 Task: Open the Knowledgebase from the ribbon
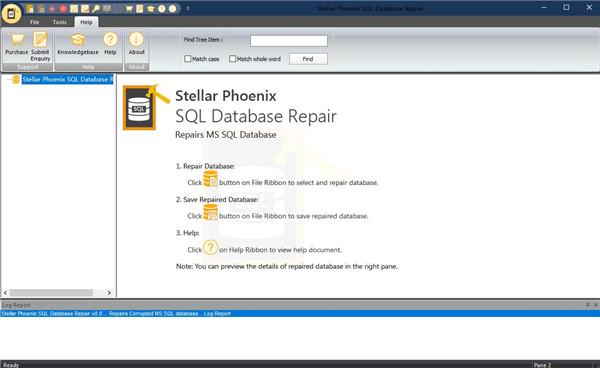pyautogui.click(x=78, y=44)
